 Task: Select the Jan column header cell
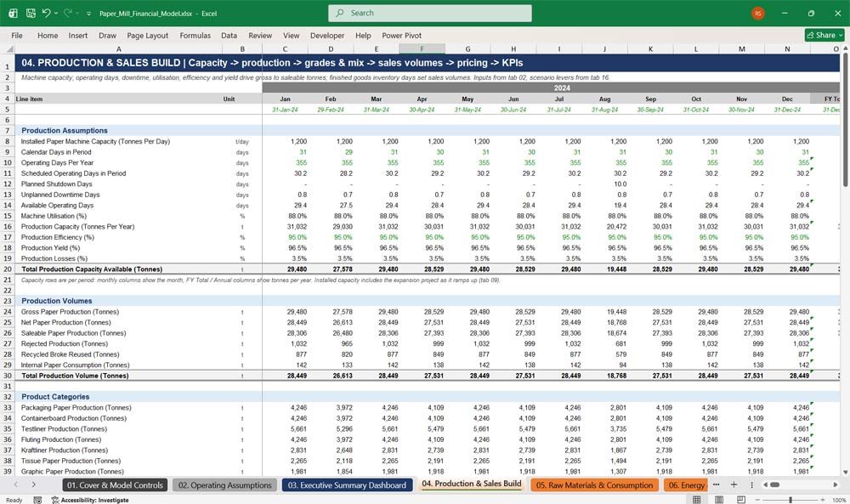(285, 99)
